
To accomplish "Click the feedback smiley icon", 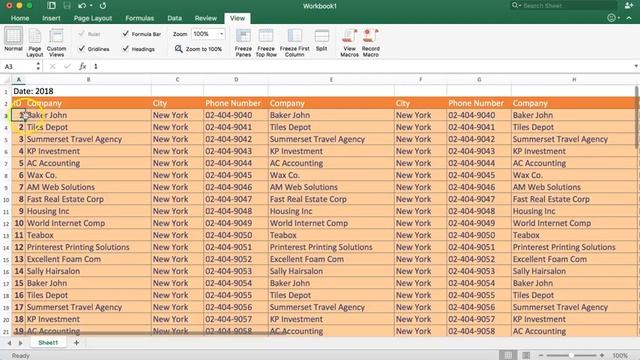I will 611,18.
